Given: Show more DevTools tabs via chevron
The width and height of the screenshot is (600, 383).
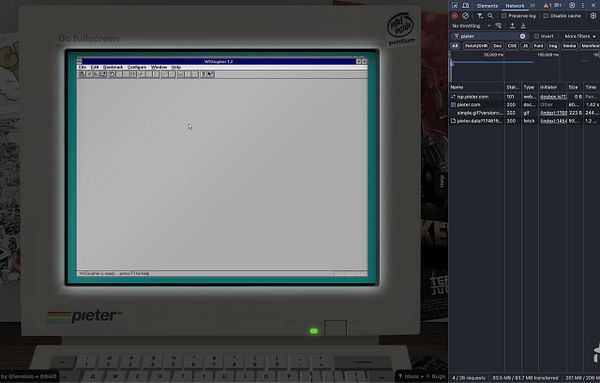Looking at the screenshot, I should tap(532, 5).
